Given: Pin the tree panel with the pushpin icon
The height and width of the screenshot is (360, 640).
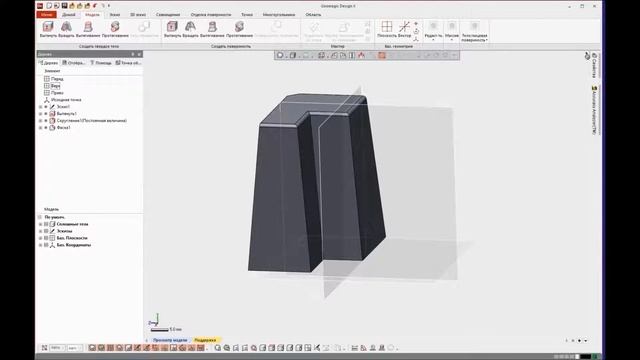Looking at the screenshot, I should click(x=133, y=54).
